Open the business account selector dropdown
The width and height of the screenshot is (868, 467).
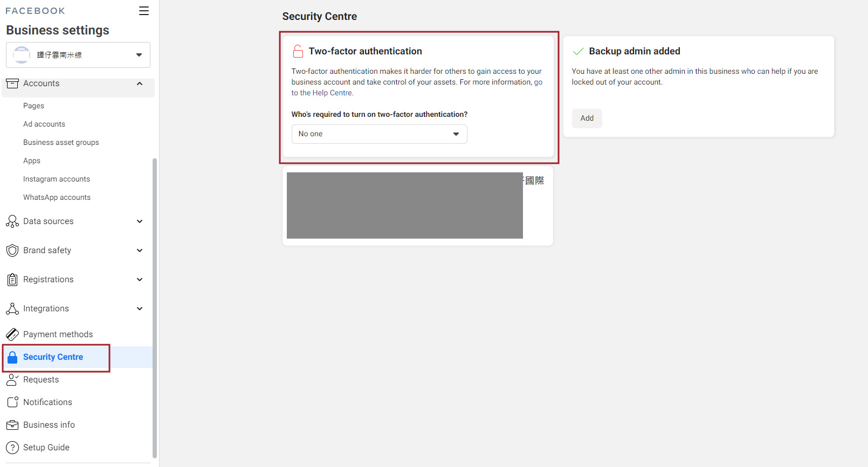[x=78, y=55]
